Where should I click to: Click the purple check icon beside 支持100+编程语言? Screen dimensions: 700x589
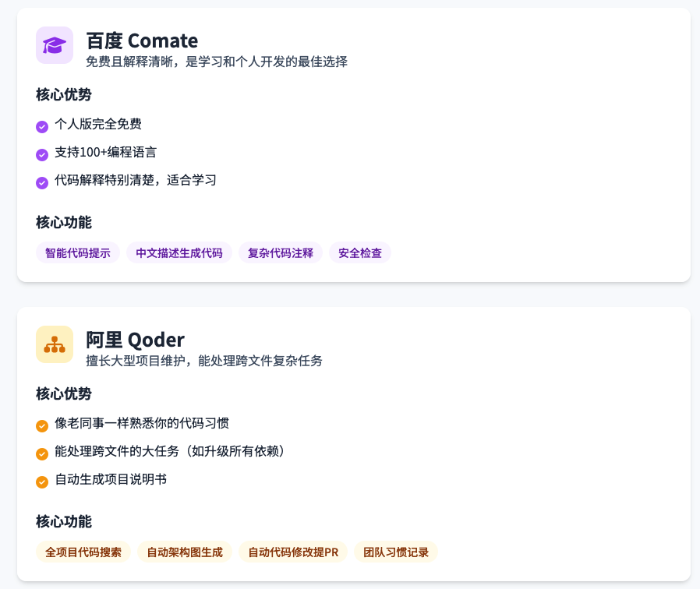[42, 155]
